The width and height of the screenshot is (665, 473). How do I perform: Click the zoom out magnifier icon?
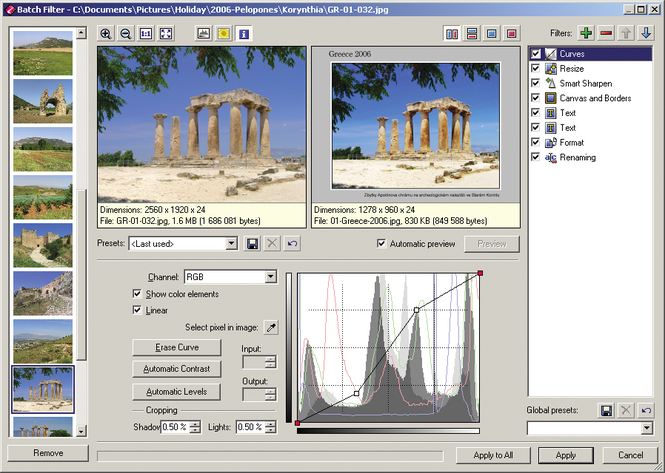coord(125,33)
